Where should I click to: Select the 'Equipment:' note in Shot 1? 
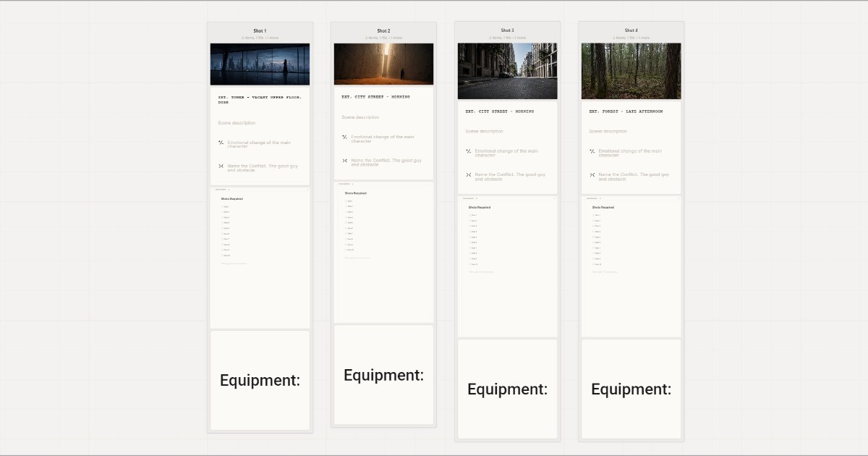pyautogui.click(x=260, y=381)
